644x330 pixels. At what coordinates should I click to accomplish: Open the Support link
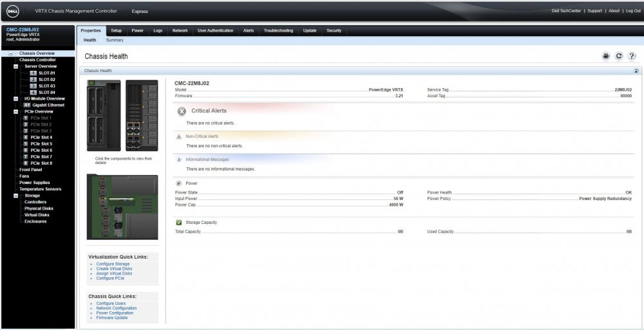[x=594, y=11]
